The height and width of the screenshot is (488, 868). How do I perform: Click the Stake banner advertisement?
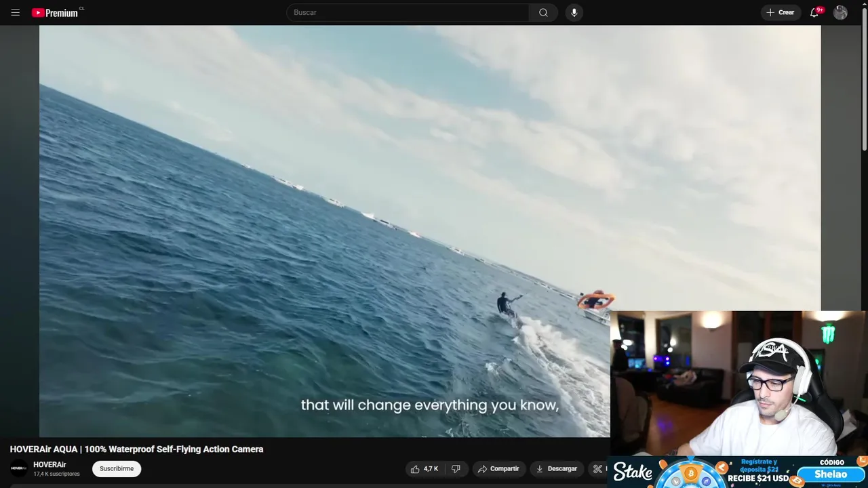coord(737,472)
